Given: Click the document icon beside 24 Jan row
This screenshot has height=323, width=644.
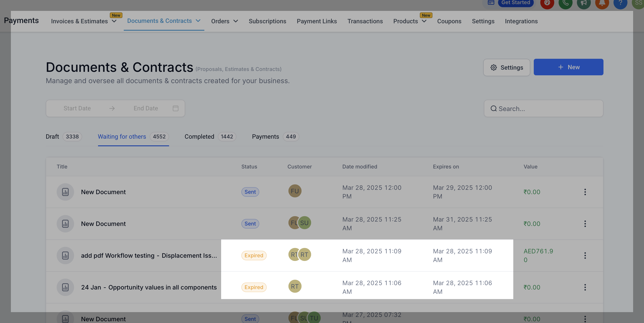Looking at the screenshot, I should (x=65, y=287).
